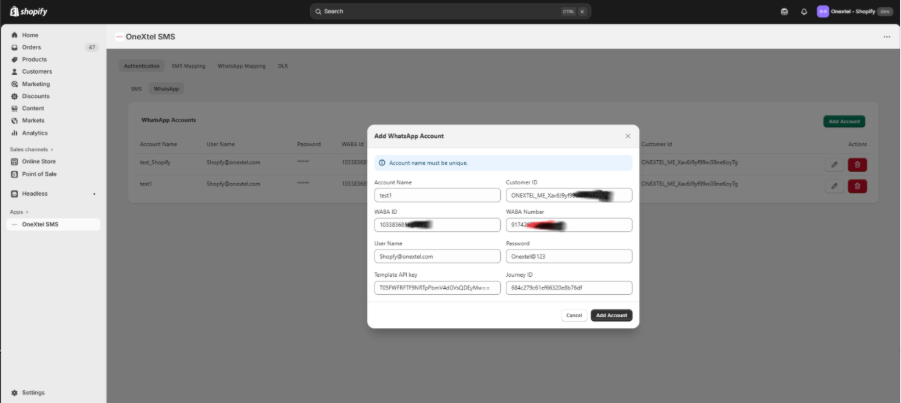
Task: Close the Add WhatsApp Account dialog
Action: pos(628,135)
